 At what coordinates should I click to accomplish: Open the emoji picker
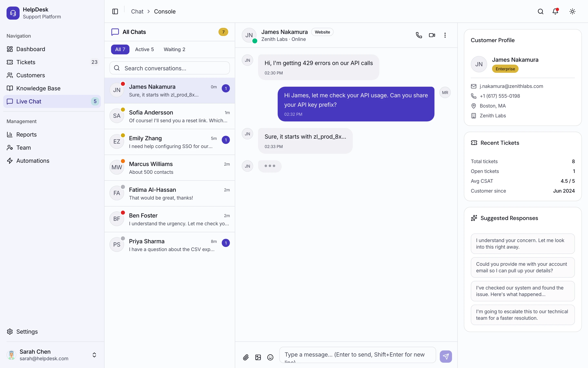point(270,357)
